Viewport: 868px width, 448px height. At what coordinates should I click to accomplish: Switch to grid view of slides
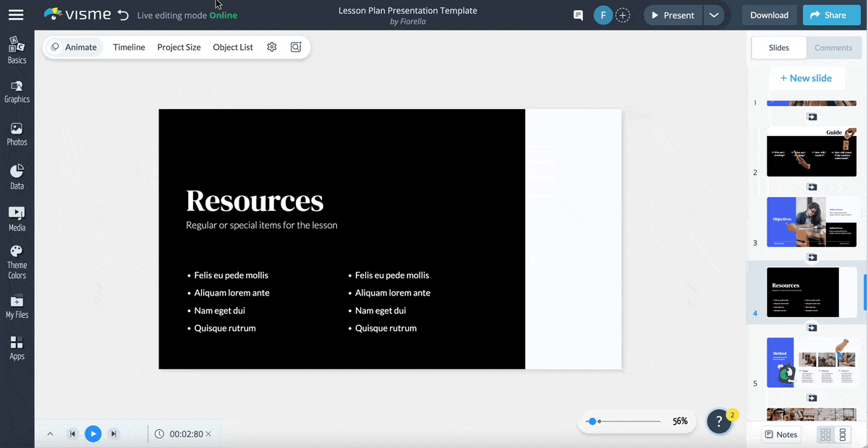coord(825,434)
